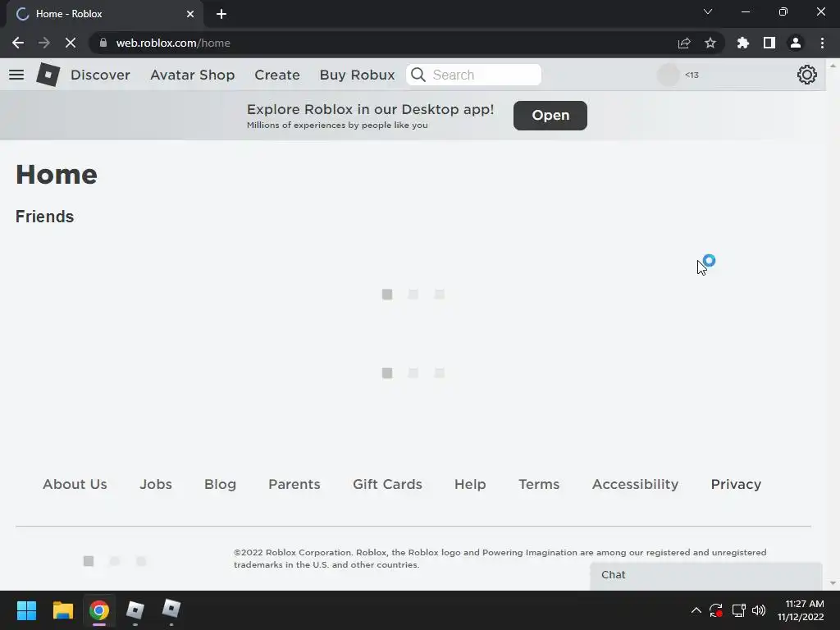Open Privacy footer link
This screenshot has height=630, width=840.
coord(736,484)
